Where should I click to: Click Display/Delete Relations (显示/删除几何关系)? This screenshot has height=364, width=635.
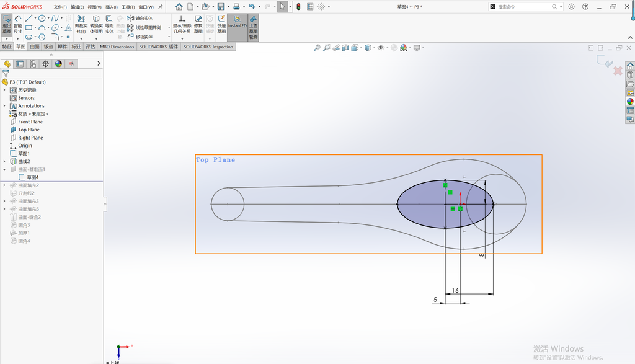click(182, 25)
